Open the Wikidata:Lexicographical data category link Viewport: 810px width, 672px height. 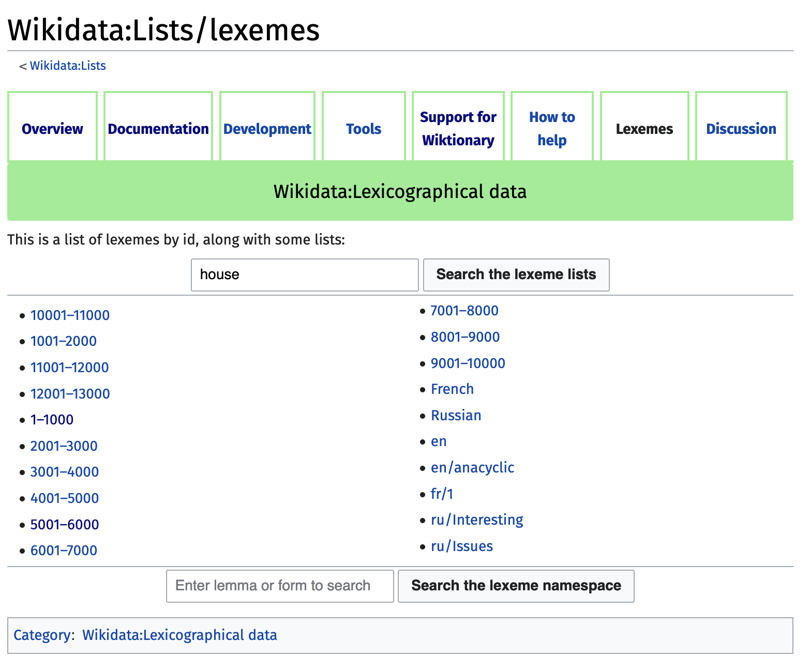pyautogui.click(x=179, y=635)
